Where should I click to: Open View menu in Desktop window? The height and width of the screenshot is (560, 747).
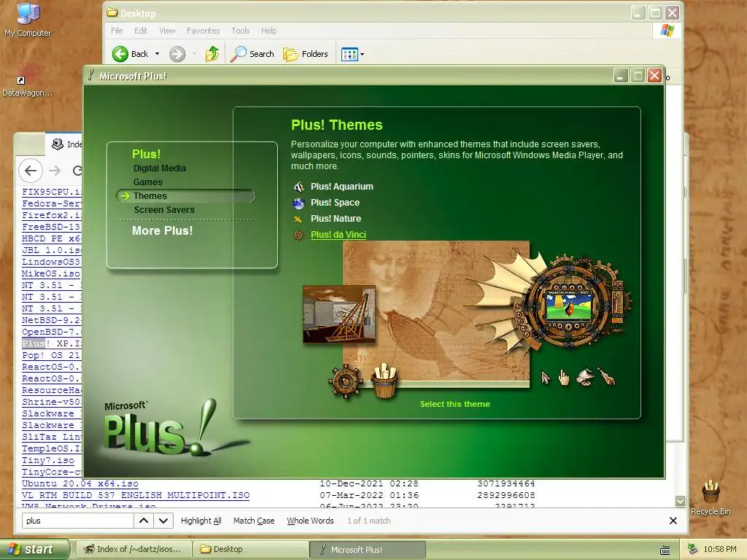(167, 31)
